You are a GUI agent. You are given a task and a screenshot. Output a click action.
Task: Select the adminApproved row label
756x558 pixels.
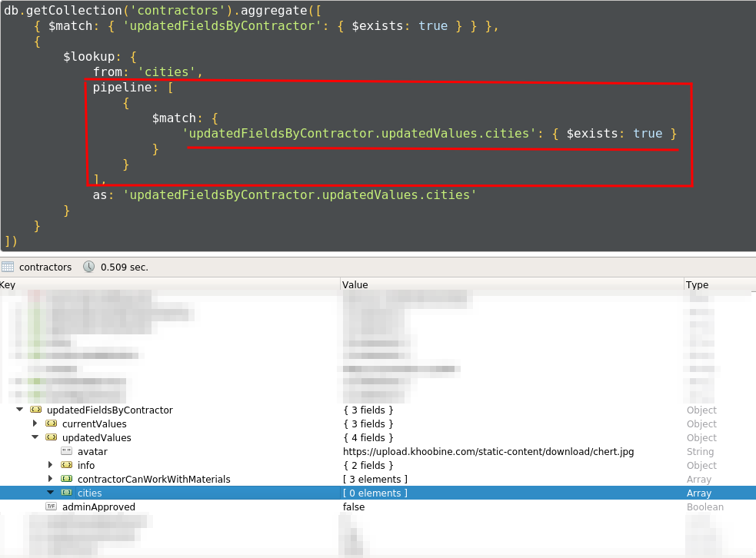pos(98,507)
